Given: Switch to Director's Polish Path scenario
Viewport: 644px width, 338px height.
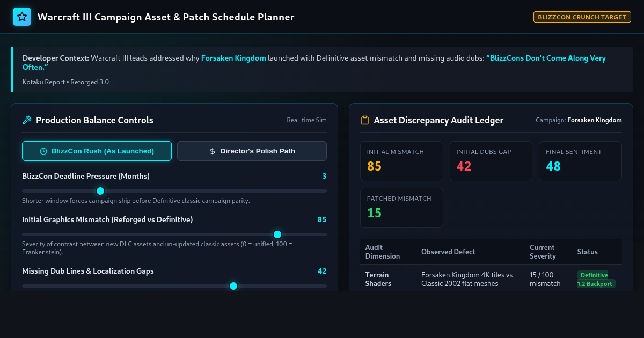Looking at the screenshot, I should [x=252, y=151].
